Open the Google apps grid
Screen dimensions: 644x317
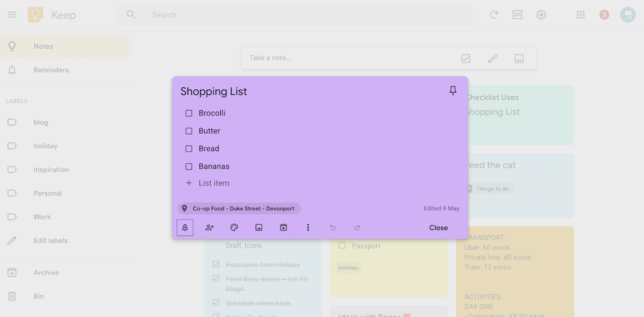581,15
